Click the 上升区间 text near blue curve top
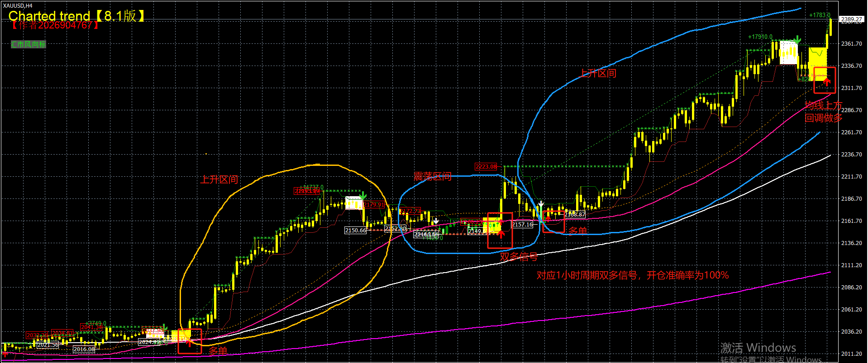Viewport: 868px width, 363px height. click(x=598, y=73)
